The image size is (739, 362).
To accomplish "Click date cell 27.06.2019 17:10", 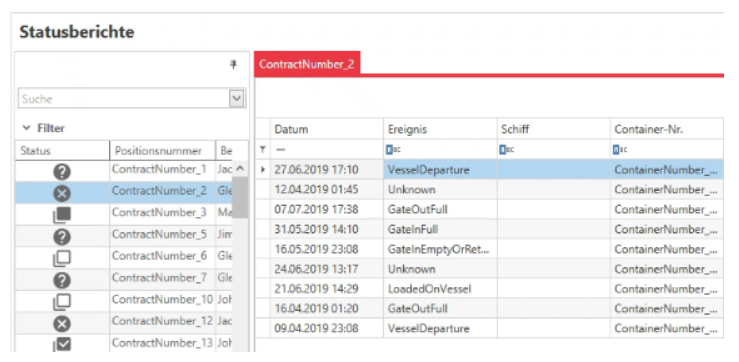I will coord(327,170).
